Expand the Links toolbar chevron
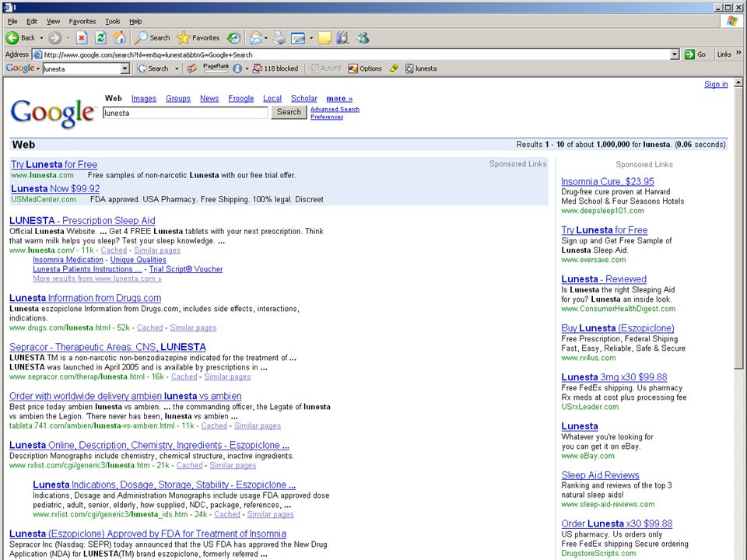Image resolution: width=747 pixels, height=560 pixels. pos(738,53)
